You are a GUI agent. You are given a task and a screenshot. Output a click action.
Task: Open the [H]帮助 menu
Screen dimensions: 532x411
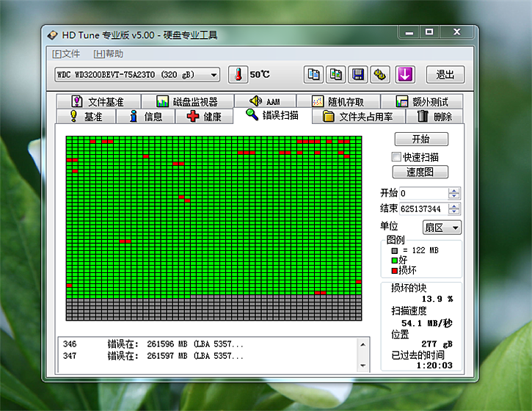click(108, 54)
